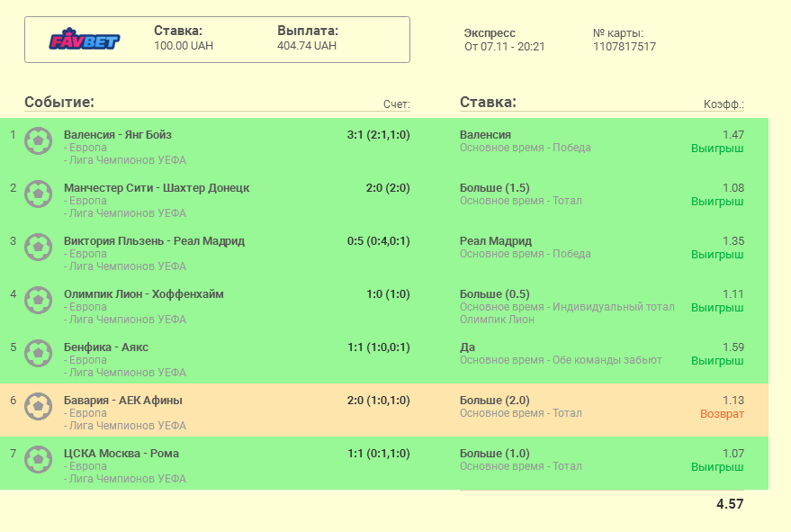The image size is (791, 532).
Task: Click soccer ball icon for Бавария - АЕК Афины
Action: (38, 406)
